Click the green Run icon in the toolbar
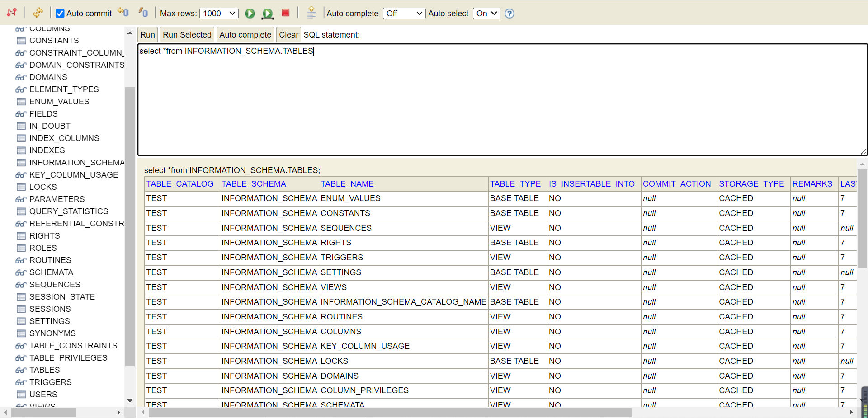868x418 pixels. pos(250,14)
